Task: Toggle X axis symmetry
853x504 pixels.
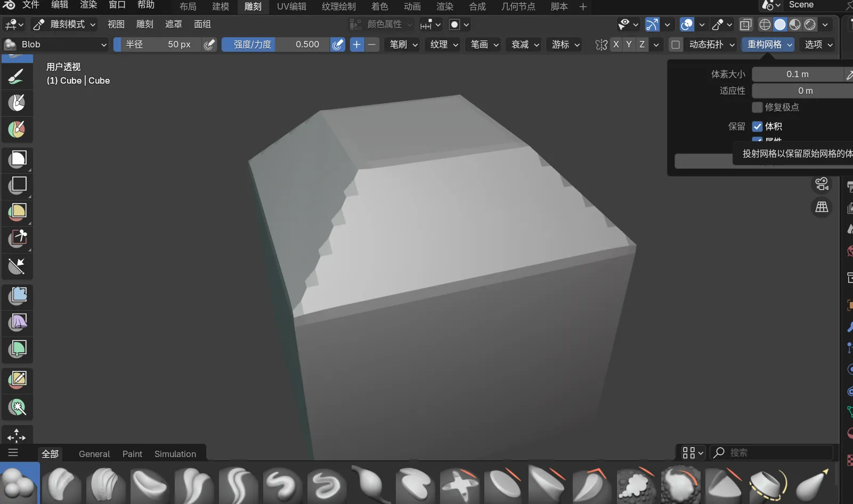Action: 616,45
